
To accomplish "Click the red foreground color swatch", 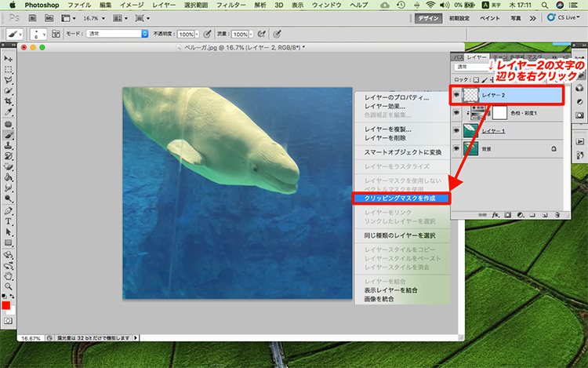I will [6, 306].
